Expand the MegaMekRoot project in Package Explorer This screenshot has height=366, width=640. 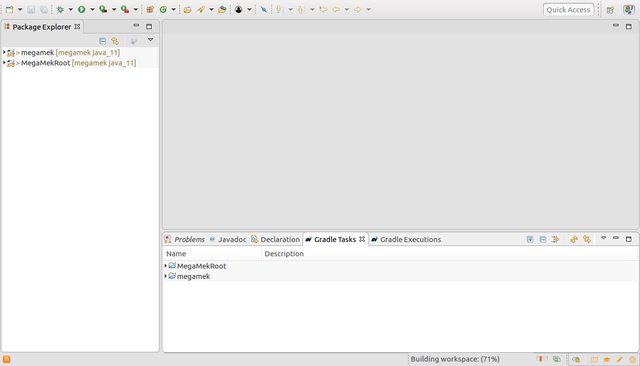pos(4,63)
